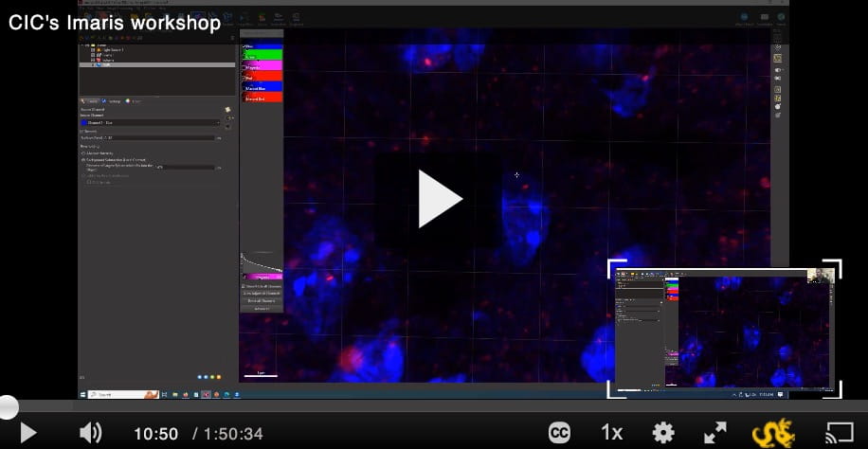Mute the video using the speaker icon
The width and height of the screenshot is (868, 449).
coord(91,433)
